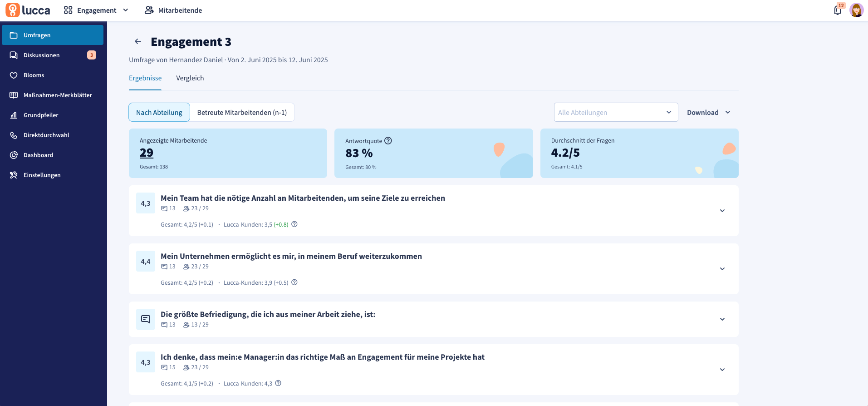Select the Nach Abteilung toggle
The width and height of the screenshot is (868, 406).
(x=159, y=113)
